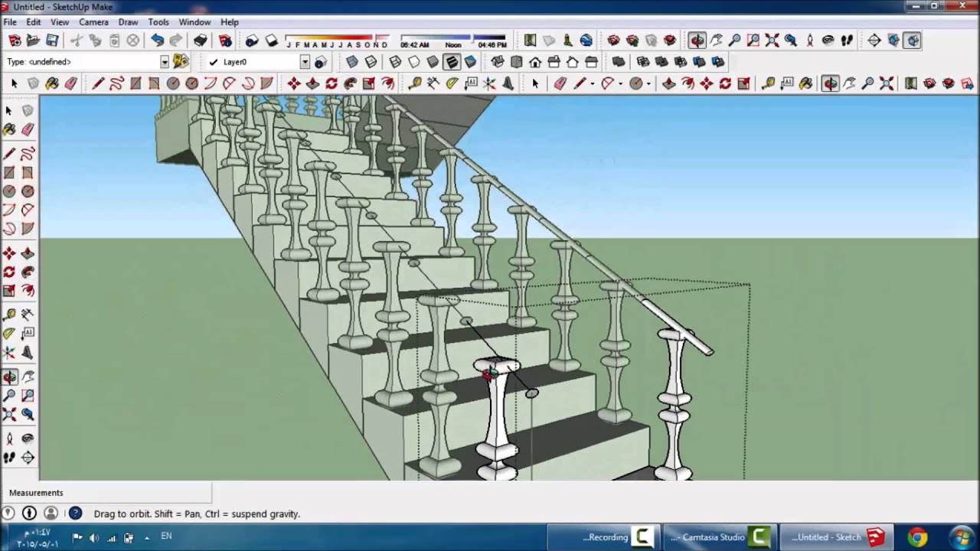This screenshot has height=551, width=980.
Task: Click the Open file folder icon
Action: [x=33, y=41]
